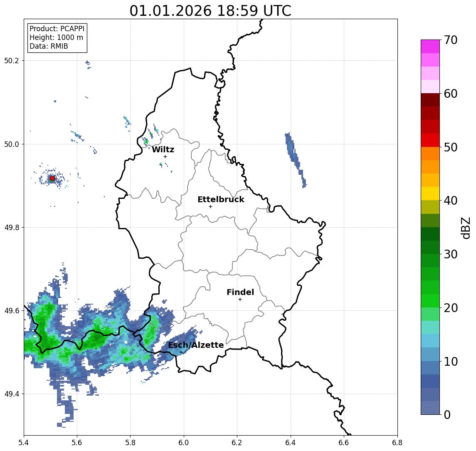Click the 20 colorbar tick label
Image resolution: width=476 pixels, height=451 pixels.
(451, 307)
